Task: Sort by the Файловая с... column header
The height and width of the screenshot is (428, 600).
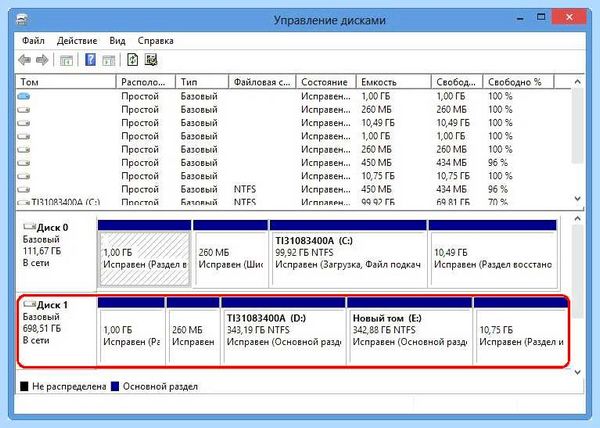Action: click(x=262, y=82)
